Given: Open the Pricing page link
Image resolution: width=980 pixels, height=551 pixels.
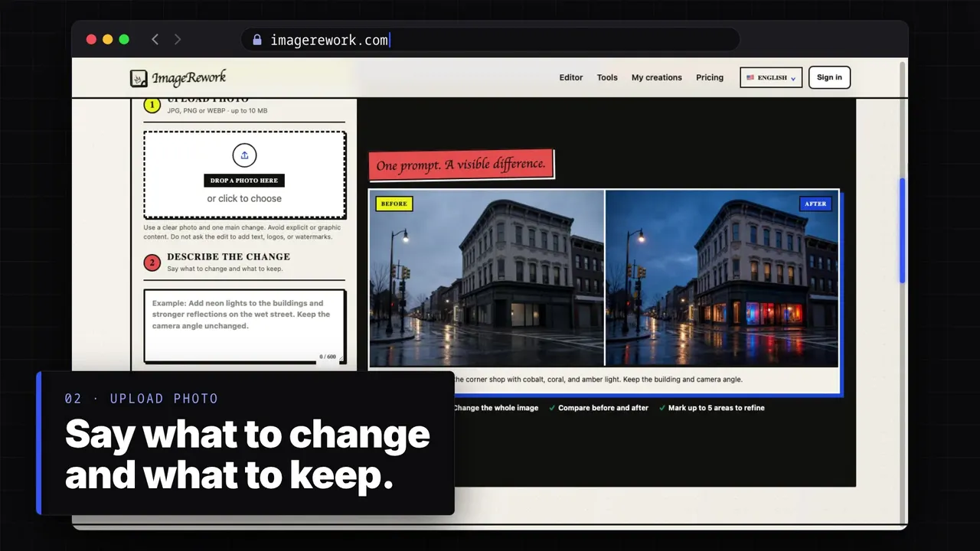Looking at the screenshot, I should point(710,77).
